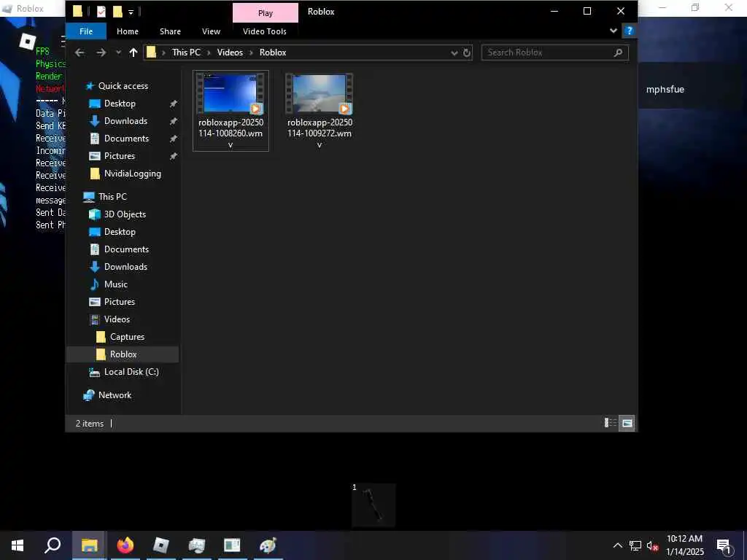This screenshot has height=560, width=747.
Task: Click the Play contextual tab header
Action: tap(266, 13)
